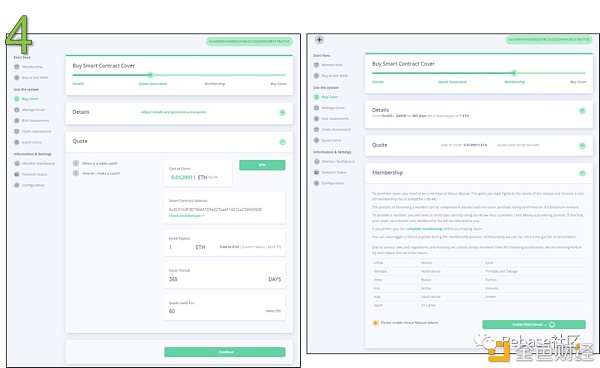Go to Network Status menu label, right panel
Screen dimensions: 600x368
click(334, 173)
